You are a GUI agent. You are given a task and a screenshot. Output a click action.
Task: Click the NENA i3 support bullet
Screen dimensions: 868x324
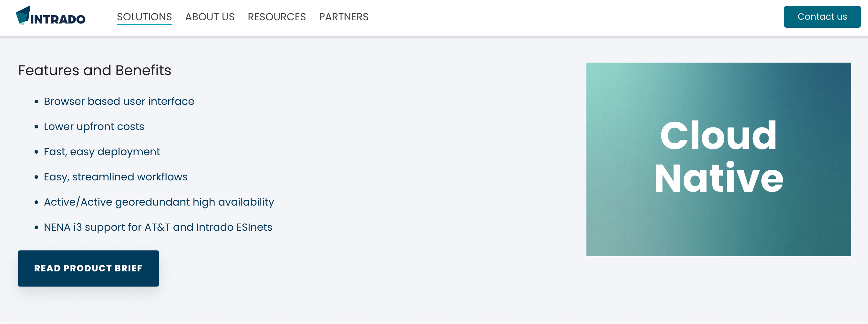(x=158, y=227)
